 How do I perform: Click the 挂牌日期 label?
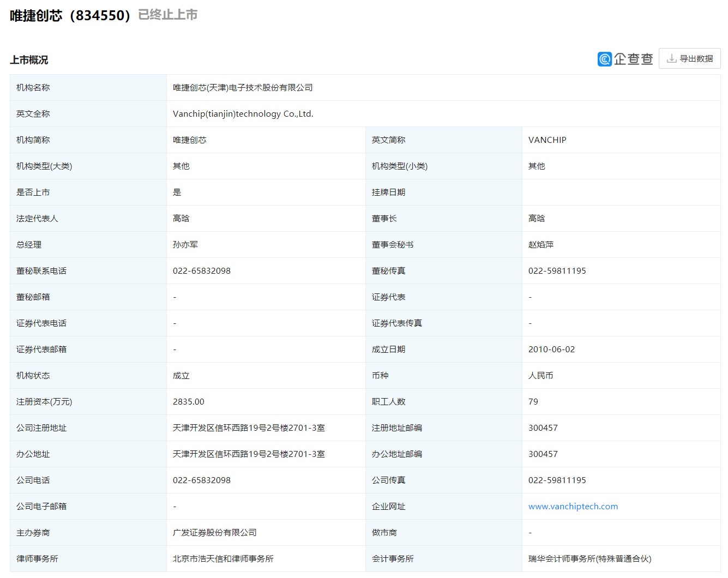389,192
